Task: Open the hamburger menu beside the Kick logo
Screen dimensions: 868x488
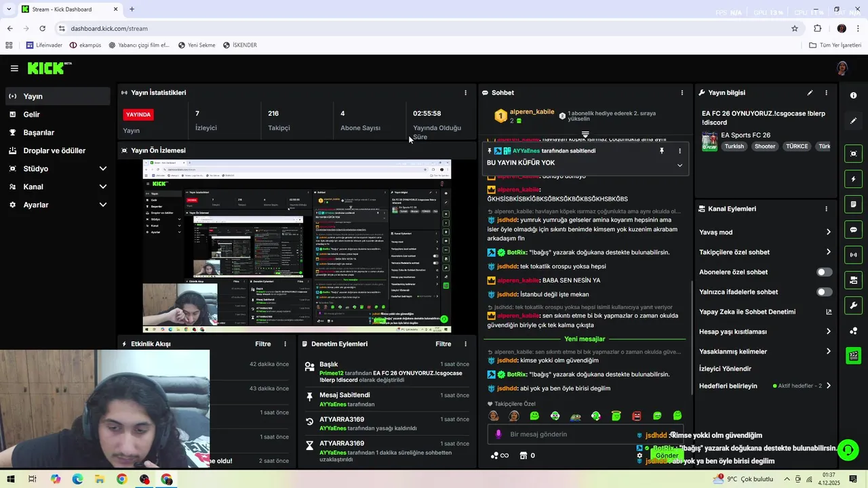Action: (x=14, y=68)
